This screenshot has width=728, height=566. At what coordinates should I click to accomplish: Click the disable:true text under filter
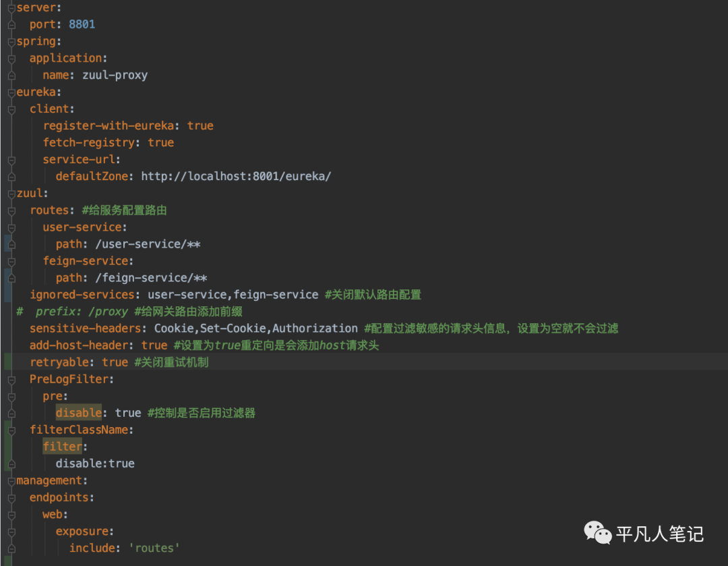[95, 463]
